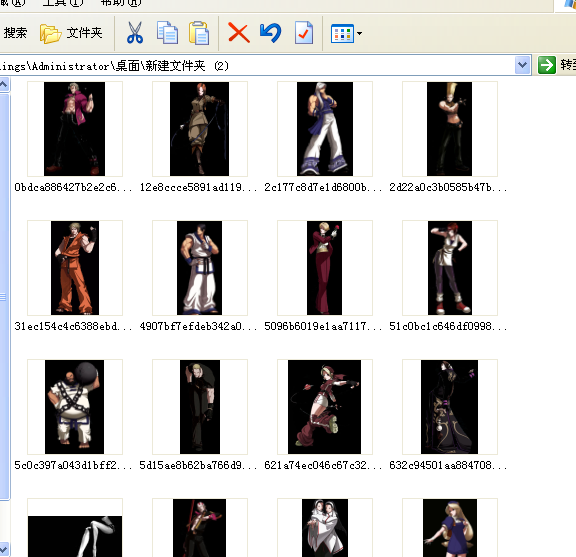
Task: Expand the address bar dropdown arrow
Action: (x=522, y=66)
